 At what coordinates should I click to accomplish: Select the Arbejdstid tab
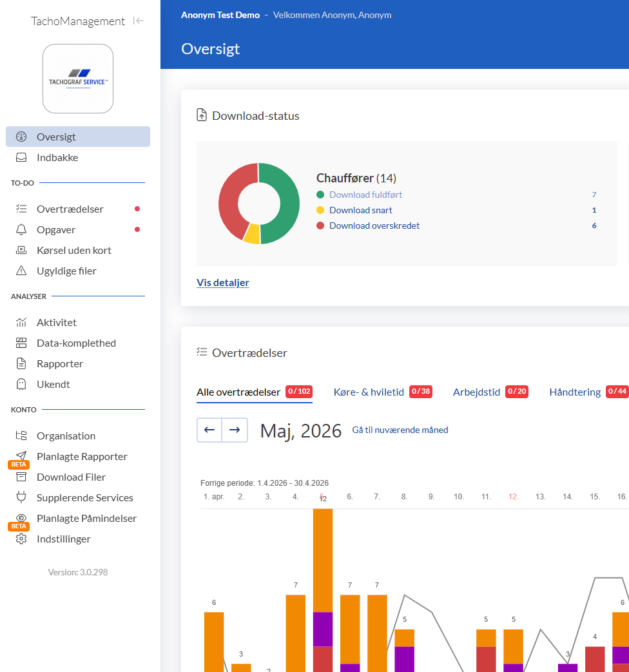pos(476,392)
